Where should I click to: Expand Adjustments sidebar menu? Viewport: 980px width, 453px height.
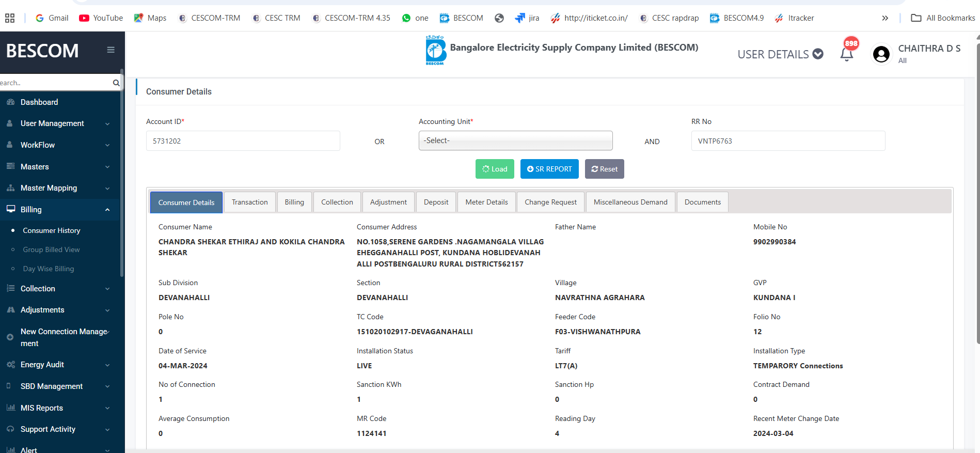(x=60, y=310)
